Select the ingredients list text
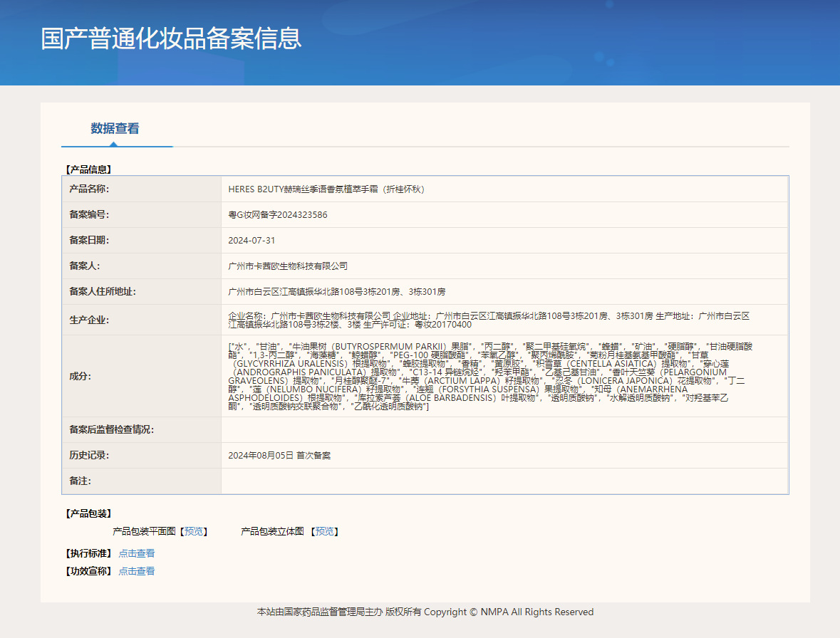 (x=490, y=376)
